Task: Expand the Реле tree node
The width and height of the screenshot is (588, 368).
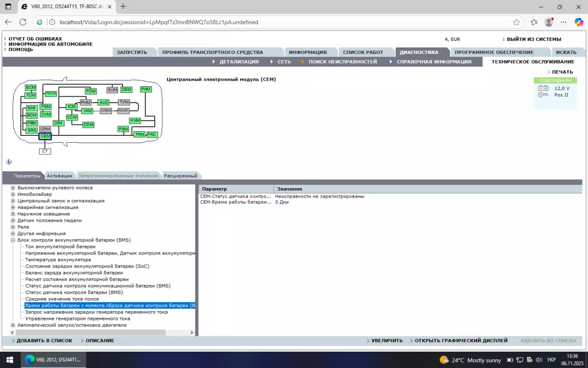Action: (x=13, y=227)
